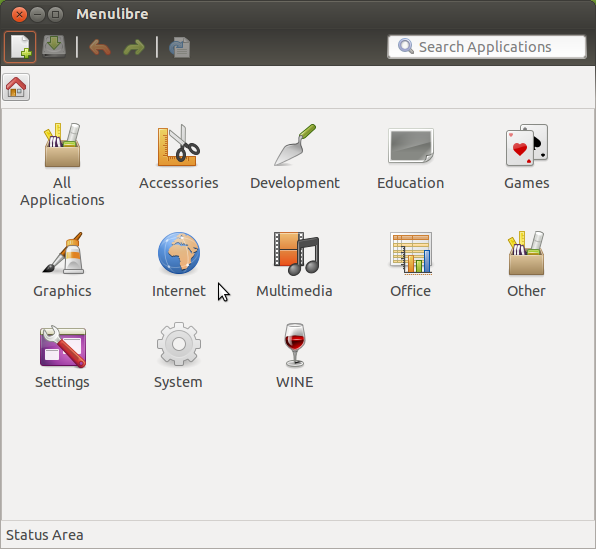Open the Games category
Viewport: 596px width, 549px height.
pos(527,157)
